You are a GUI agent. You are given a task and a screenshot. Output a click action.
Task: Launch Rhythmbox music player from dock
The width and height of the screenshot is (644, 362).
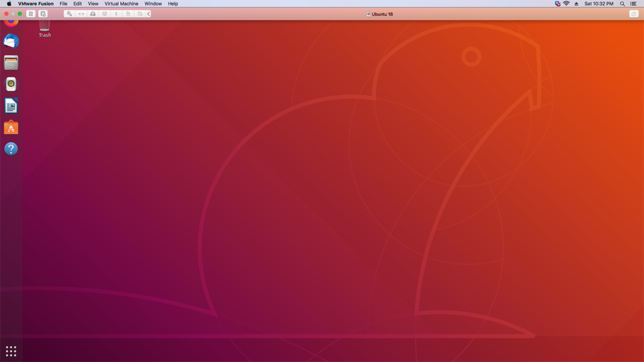11,84
